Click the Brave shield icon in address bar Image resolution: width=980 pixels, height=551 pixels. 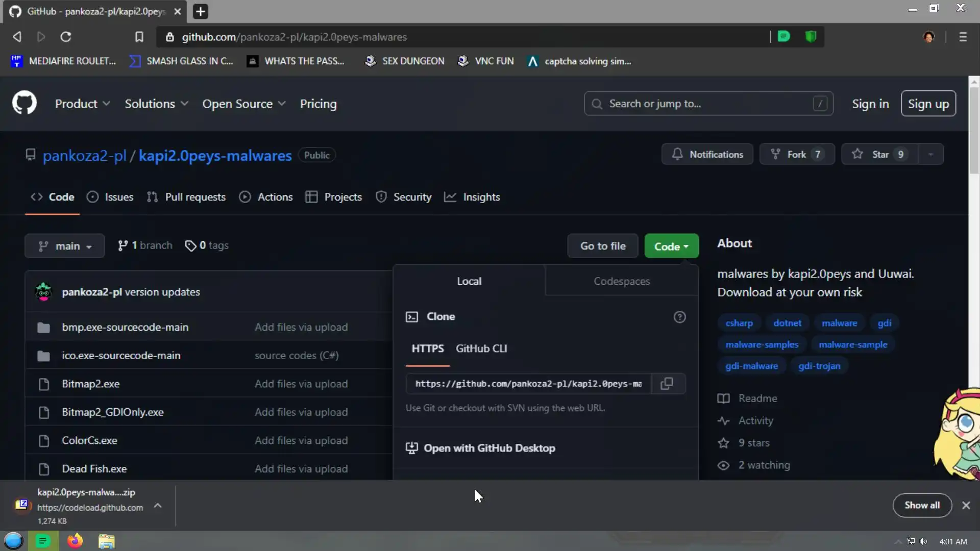pyautogui.click(x=811, y=37)
